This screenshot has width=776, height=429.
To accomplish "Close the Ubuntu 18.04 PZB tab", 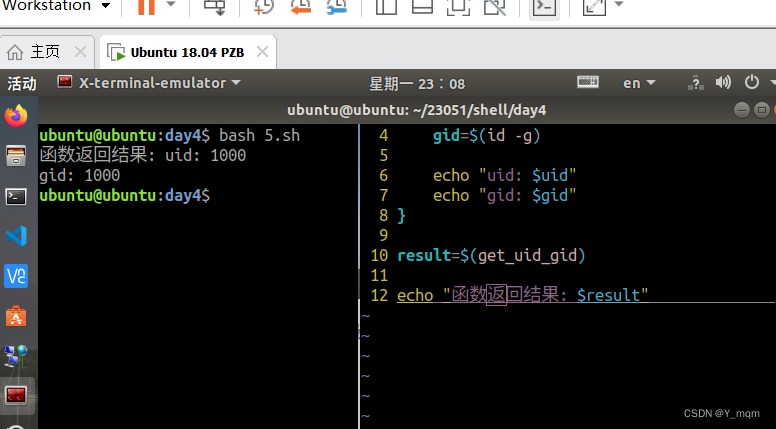I will coord(262,51).
